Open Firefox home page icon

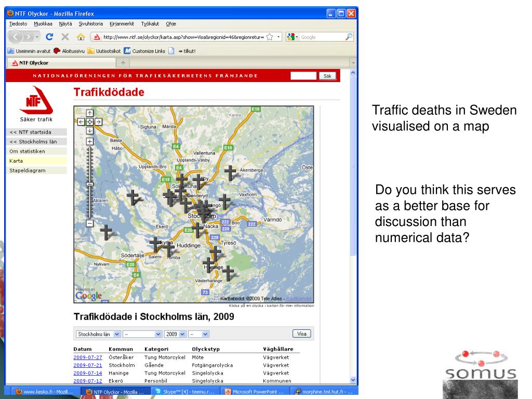[81, 37]
